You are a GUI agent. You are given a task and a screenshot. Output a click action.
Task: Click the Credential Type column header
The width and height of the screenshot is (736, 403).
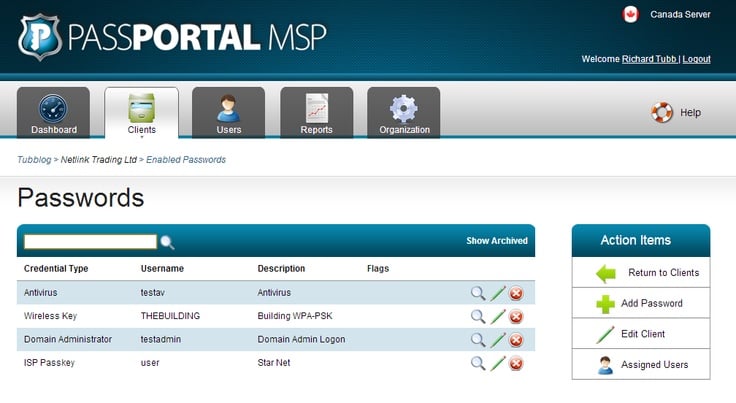tap(56, 269)
